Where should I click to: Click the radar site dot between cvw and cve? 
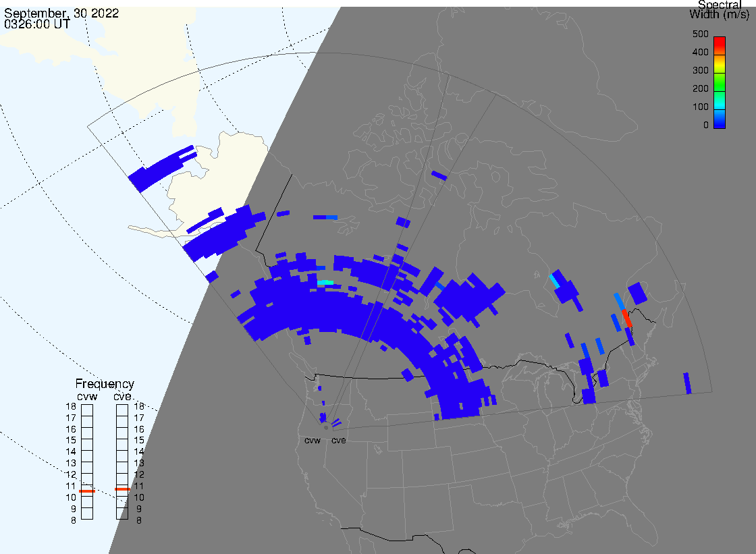tap(327, 428)
